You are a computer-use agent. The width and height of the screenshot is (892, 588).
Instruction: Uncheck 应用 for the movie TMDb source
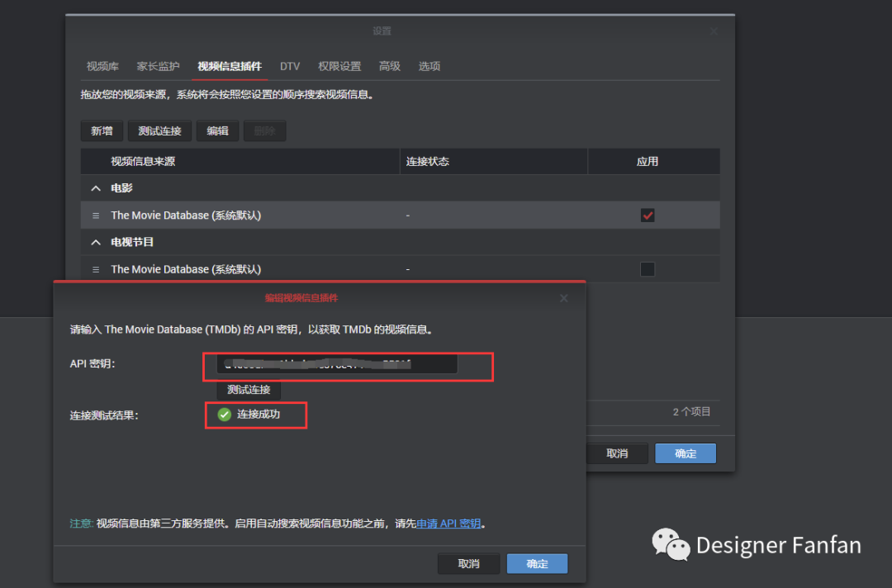648,216
